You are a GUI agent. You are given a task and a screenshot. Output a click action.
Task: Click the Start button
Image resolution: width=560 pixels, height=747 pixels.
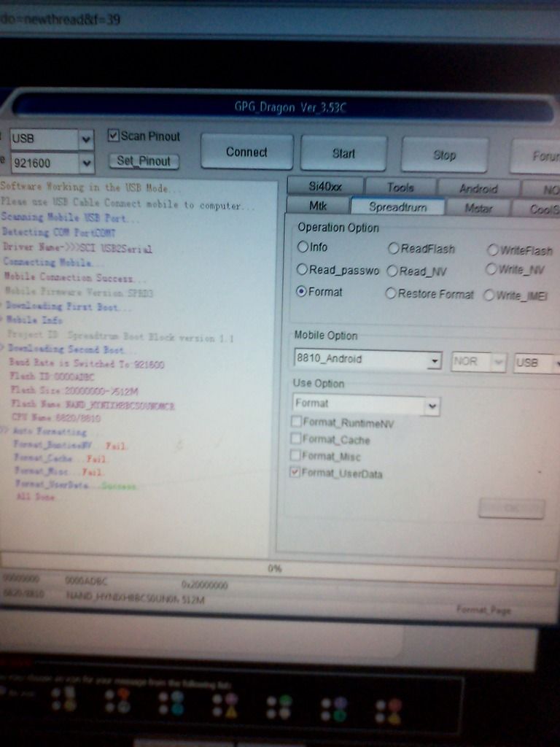(343, 153)
